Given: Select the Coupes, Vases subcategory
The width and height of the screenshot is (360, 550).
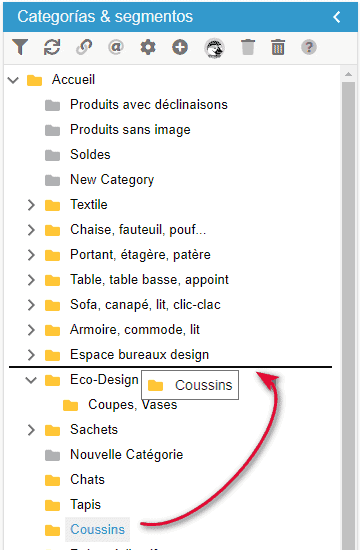Looking at the screenshot, I should click(133, 405).
